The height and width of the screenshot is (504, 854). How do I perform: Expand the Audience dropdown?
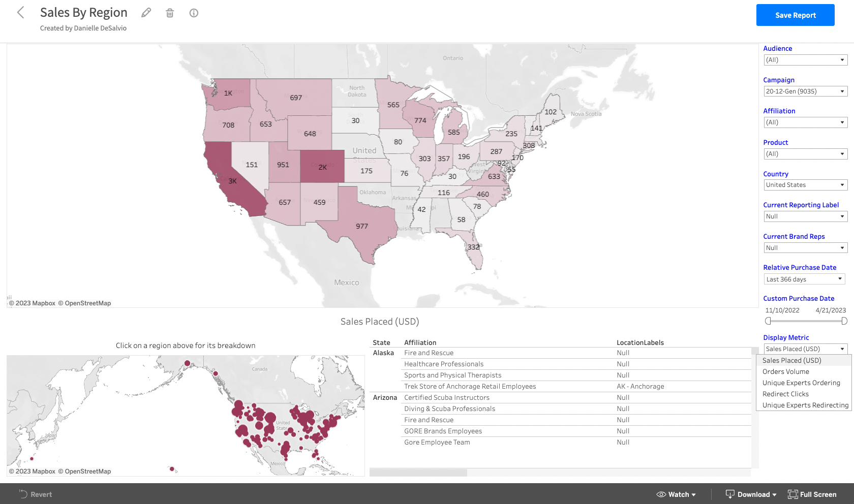click(806, 60)
